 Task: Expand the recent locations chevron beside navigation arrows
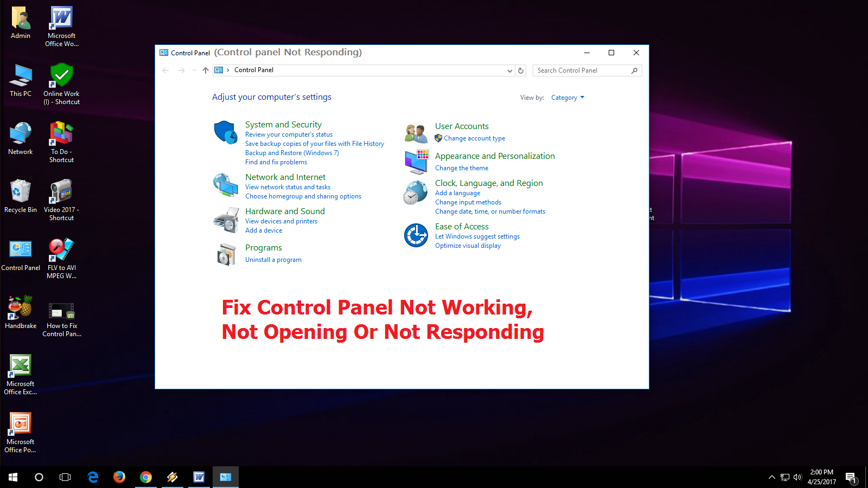[x=194, y=70]
